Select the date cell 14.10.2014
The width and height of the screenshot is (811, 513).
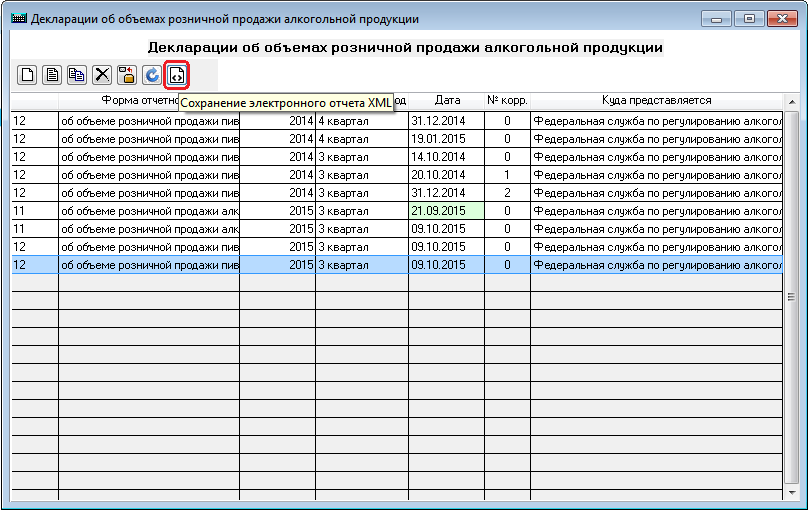pos(446,157)
